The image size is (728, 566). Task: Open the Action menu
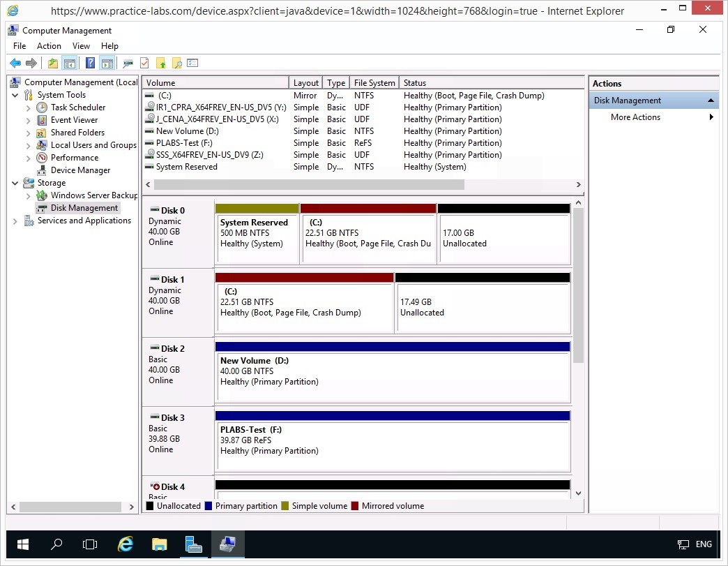pyautogui.click(x=49, y=46)
